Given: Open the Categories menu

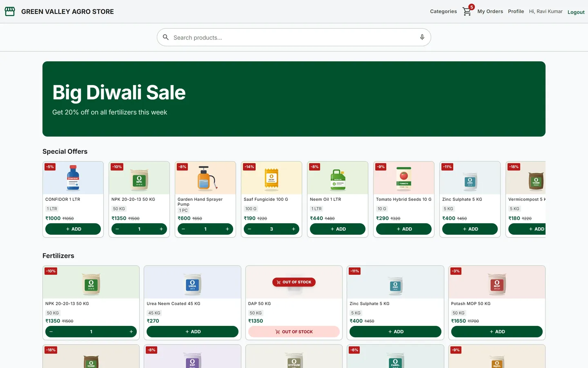Looking at the screenshot, I should tap(443, 11).
